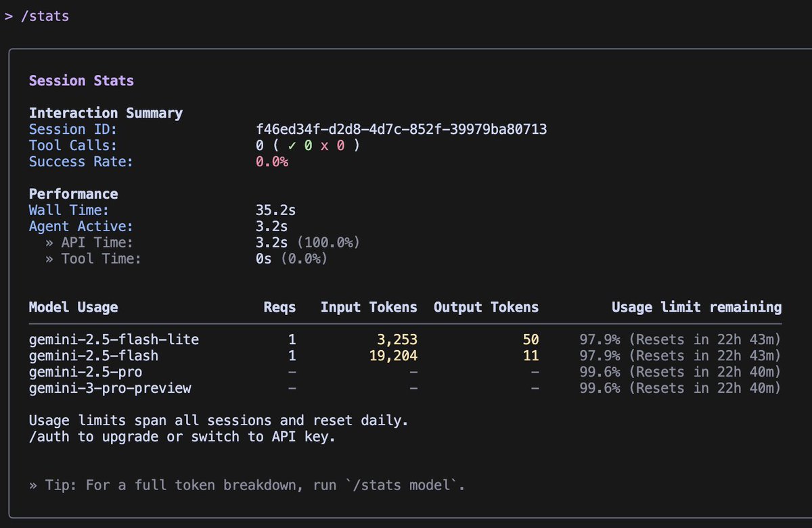
Task: Select the gemini-3-pro-preview model name
Action: point(110,389)
